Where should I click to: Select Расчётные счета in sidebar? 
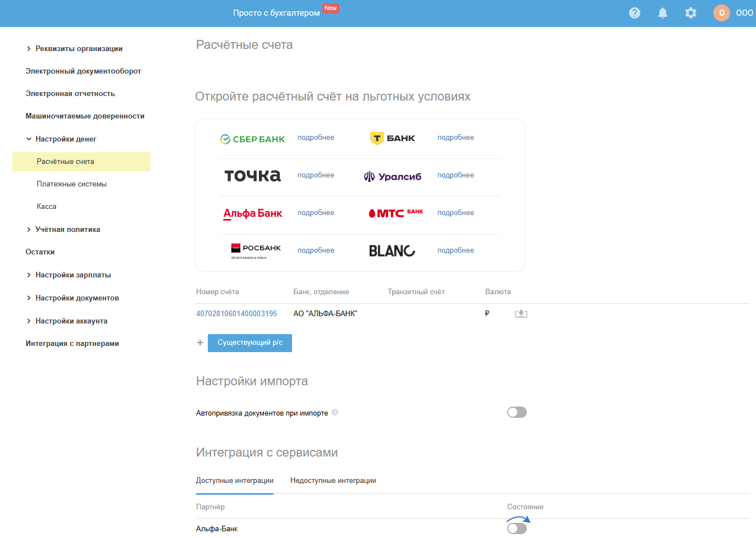click(81, 162)
